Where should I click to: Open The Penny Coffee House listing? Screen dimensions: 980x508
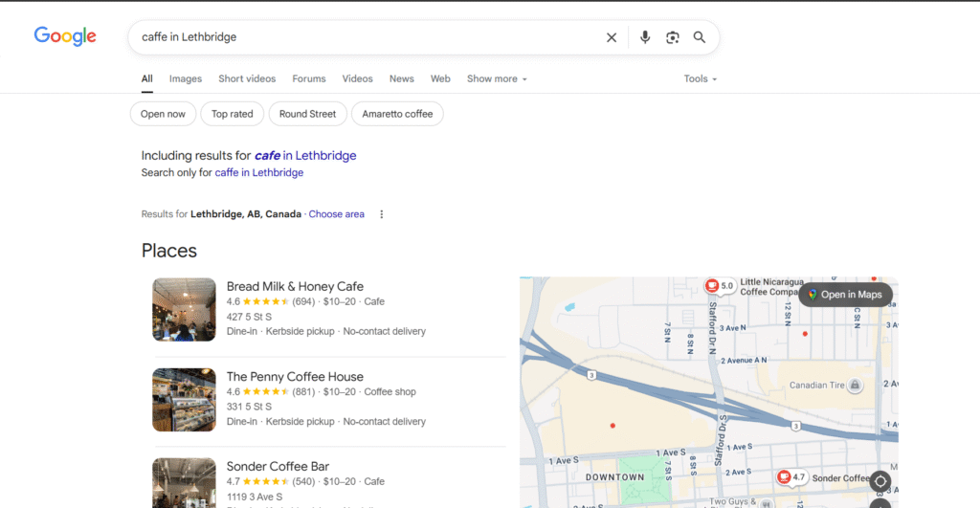coord(295,377)
